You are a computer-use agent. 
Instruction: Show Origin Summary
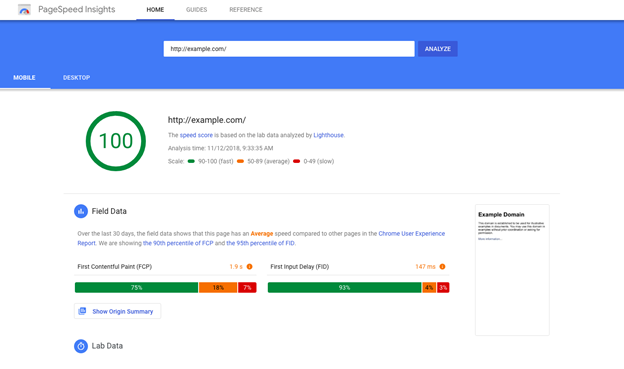[117, 311]
